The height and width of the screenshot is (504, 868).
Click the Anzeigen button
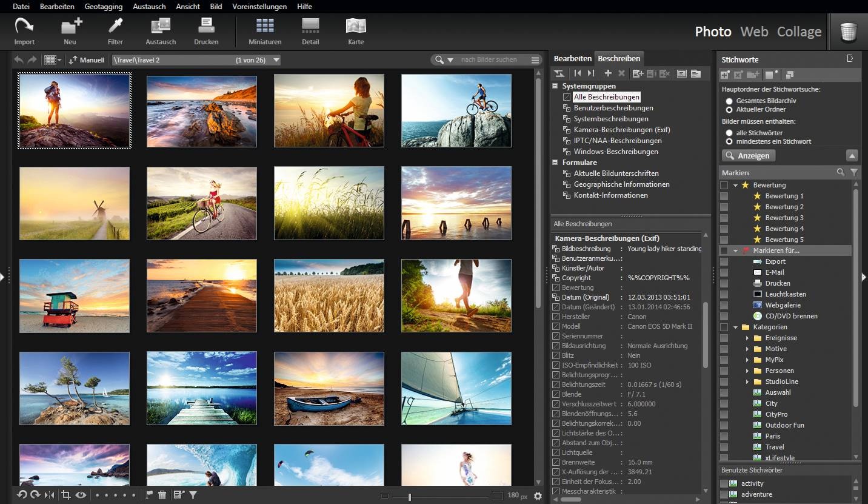click(749, 156)
